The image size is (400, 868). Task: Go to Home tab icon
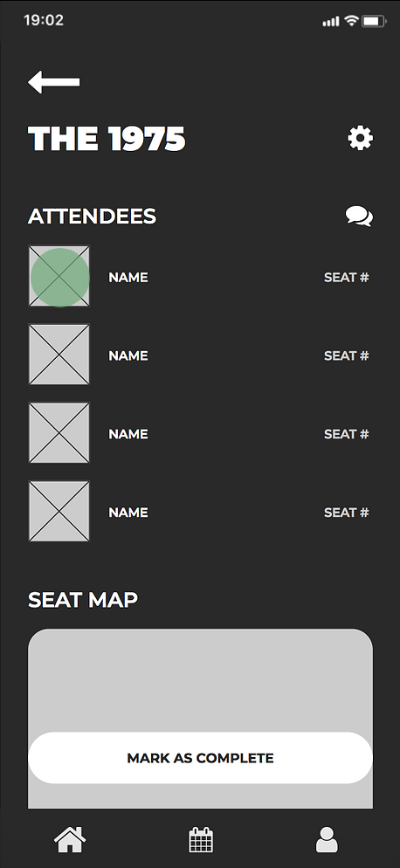point(70,840)
